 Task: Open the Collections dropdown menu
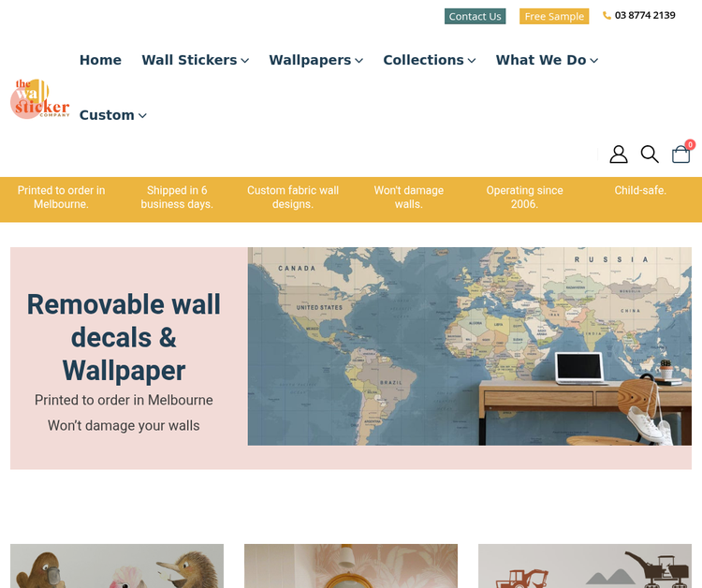[x=430, y=60]
